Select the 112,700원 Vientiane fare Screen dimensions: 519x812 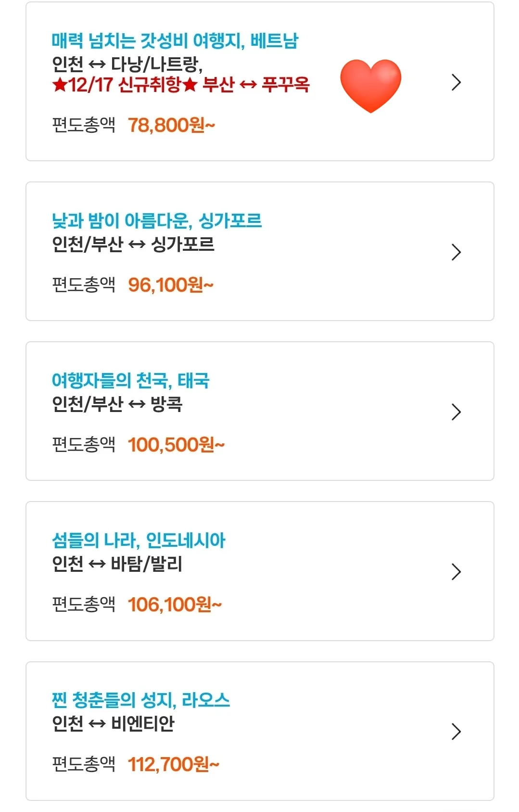click(174, 764)
